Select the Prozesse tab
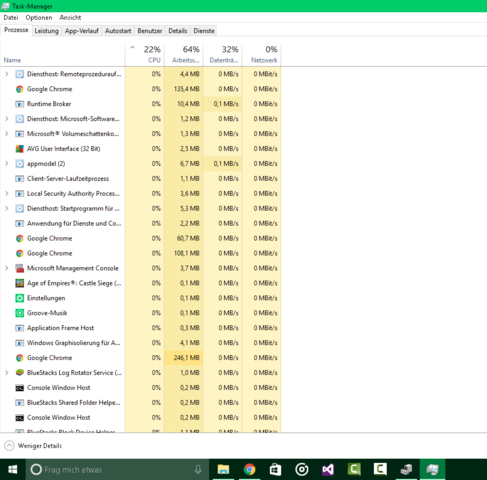This screenshot has width=487, height=480. click(16, 30)
